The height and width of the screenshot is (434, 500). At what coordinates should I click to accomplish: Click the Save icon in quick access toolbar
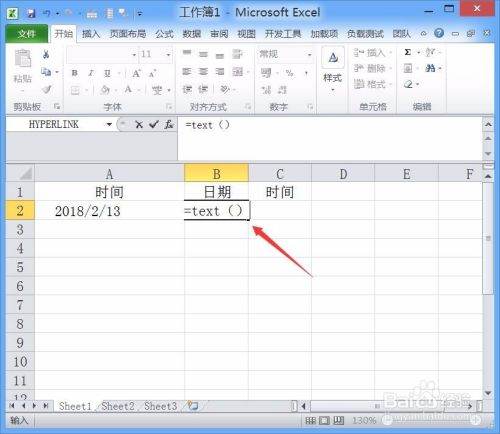(x=31, y=13)
